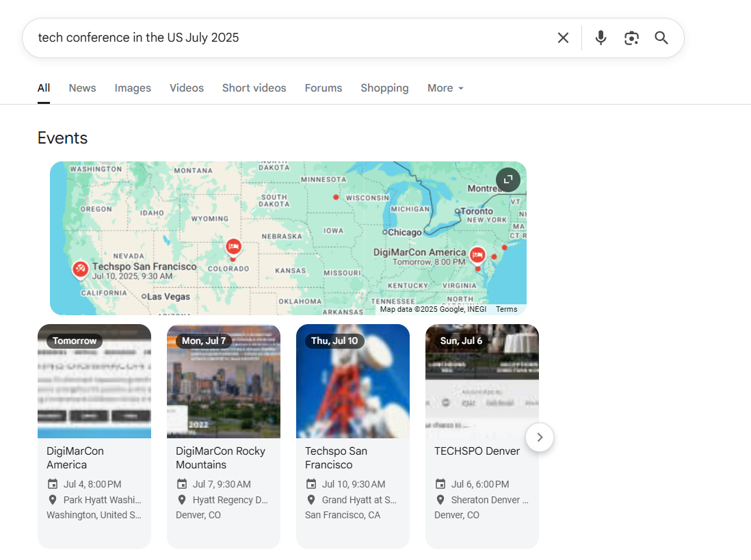
Task: Select the Colorado hotel map pin
Action: tap(233, 246)
